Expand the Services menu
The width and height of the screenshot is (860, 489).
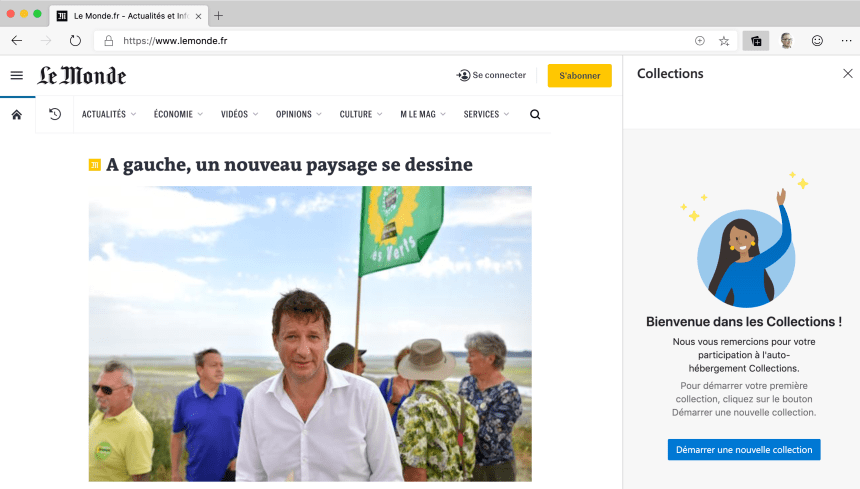coord(486,114)
